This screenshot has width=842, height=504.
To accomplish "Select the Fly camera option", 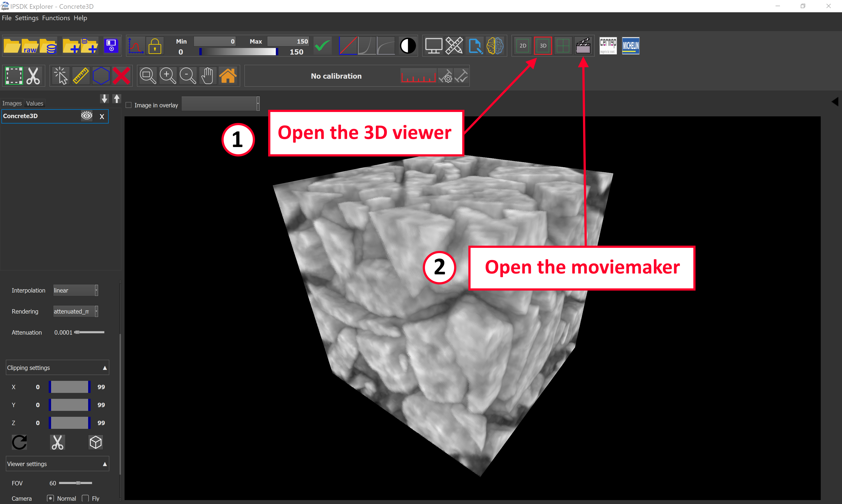I will 86,498.
